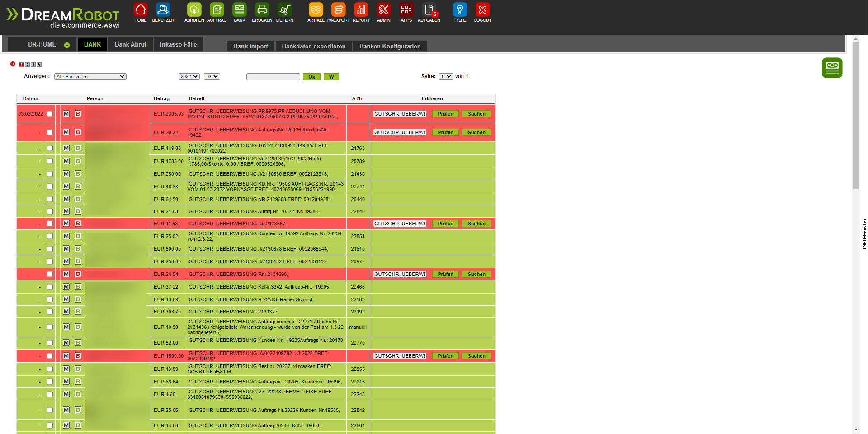Open AUFGABEN tasks icon with badge
This screenshot has width=868, height=434.
429,10
